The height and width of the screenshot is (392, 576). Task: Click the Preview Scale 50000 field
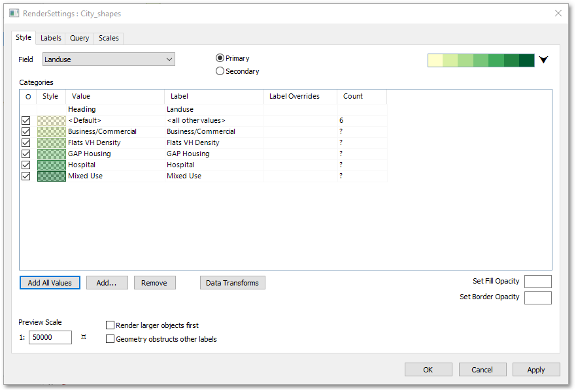point(50,337)
